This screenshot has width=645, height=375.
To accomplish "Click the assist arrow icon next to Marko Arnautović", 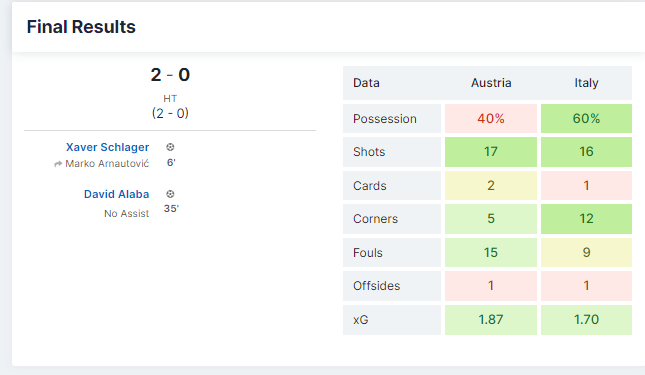I will click(x=58, y=164).
